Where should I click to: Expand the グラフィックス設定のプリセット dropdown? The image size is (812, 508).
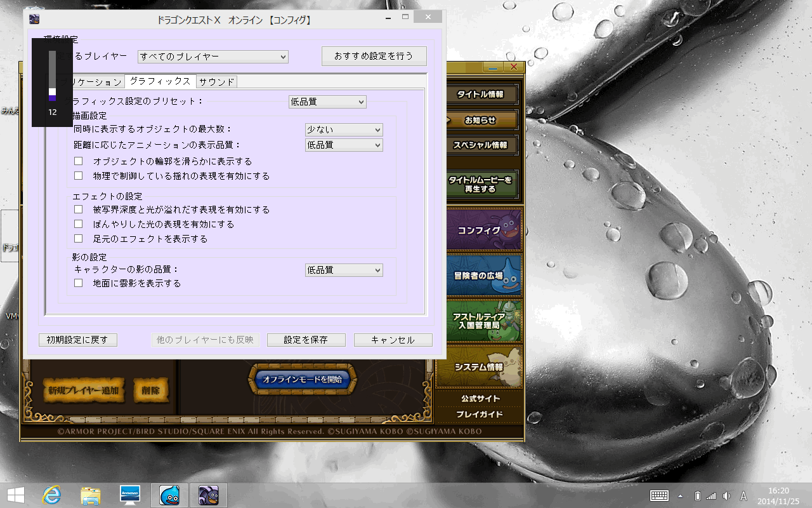(x=327, y=102)
